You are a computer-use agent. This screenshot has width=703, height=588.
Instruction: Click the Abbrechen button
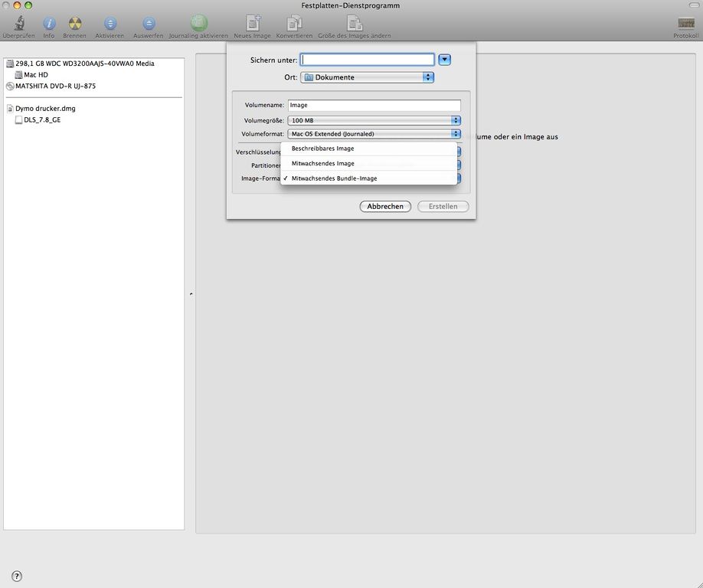(385, 207)
